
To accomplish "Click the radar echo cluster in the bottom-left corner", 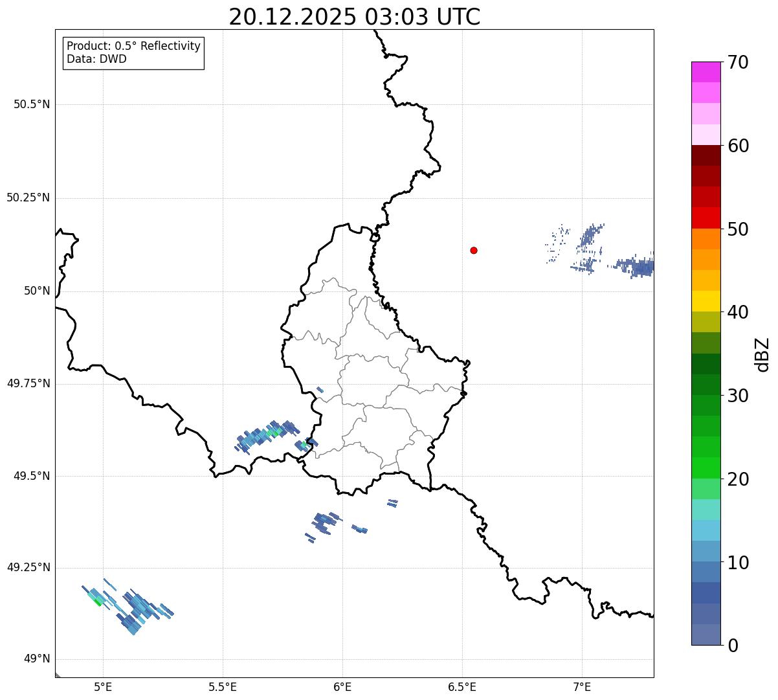I will tap(128, 606).
